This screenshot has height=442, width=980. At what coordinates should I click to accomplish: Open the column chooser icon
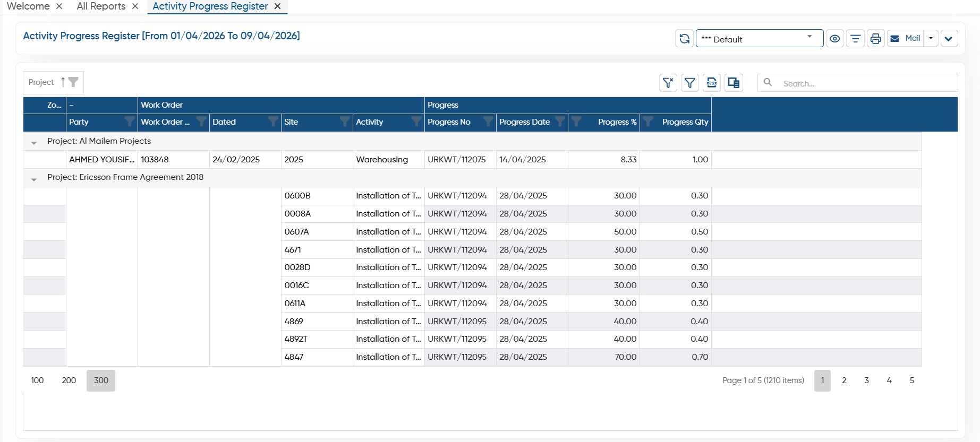[x=734, y=83]
